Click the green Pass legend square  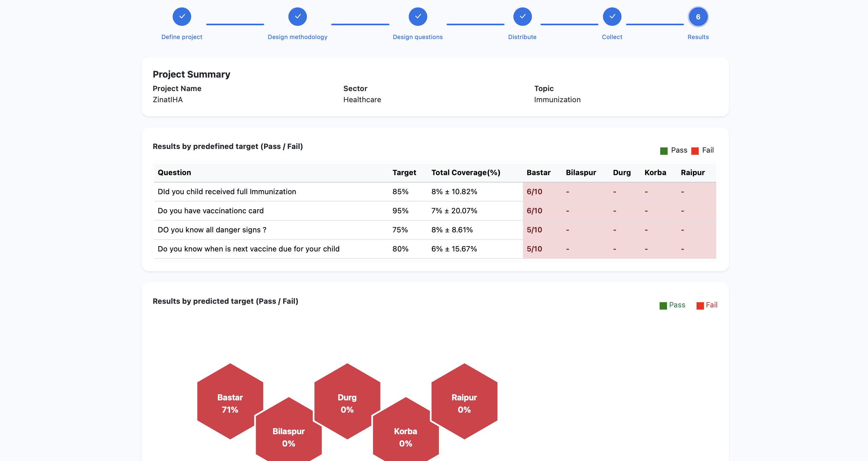[664, 150]
